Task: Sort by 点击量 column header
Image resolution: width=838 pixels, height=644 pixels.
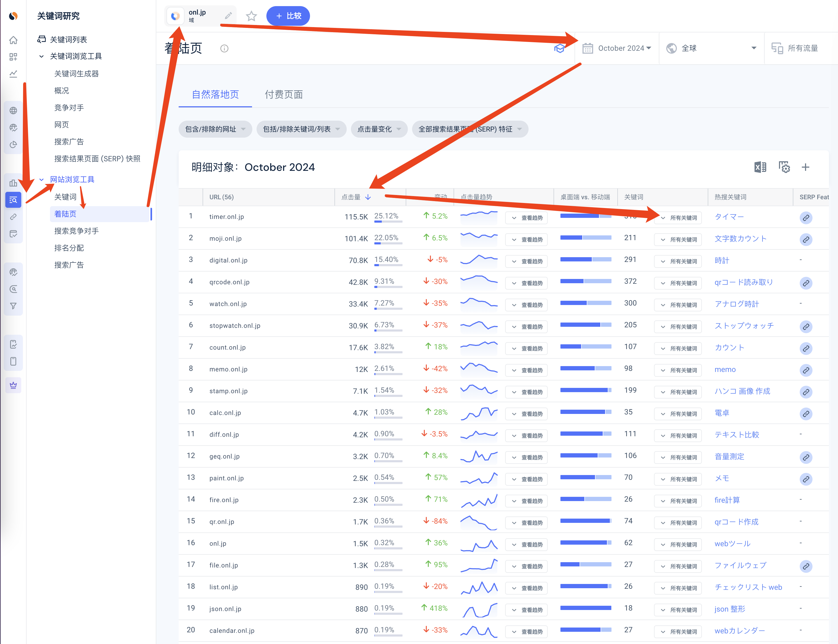Action: point(356,197)
